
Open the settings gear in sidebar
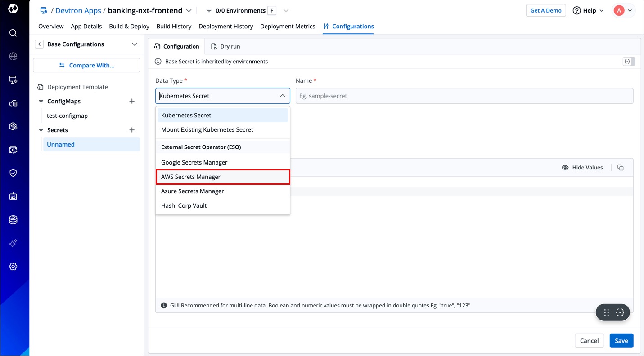coord(13,267)
